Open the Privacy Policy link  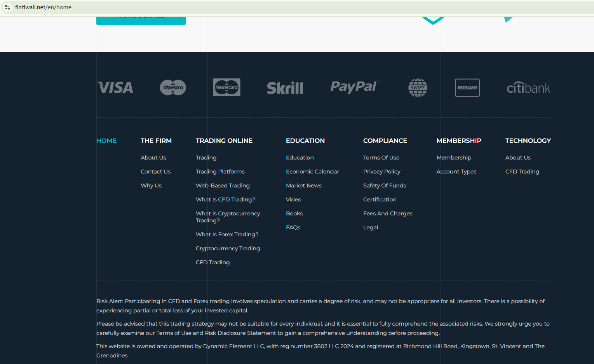pyautogui.click(x=382, y=172)
